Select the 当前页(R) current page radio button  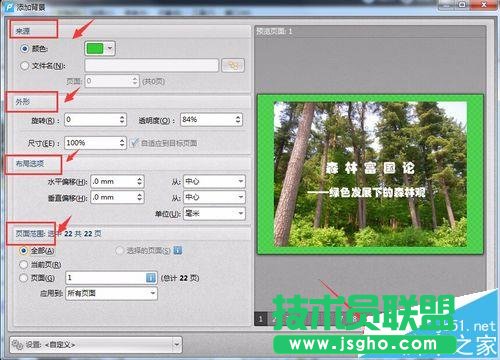(x=24, y=265)
